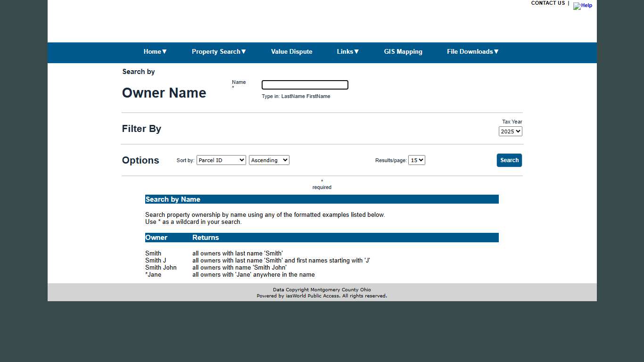Open the Links dropdown menu

tap(347, 52)
